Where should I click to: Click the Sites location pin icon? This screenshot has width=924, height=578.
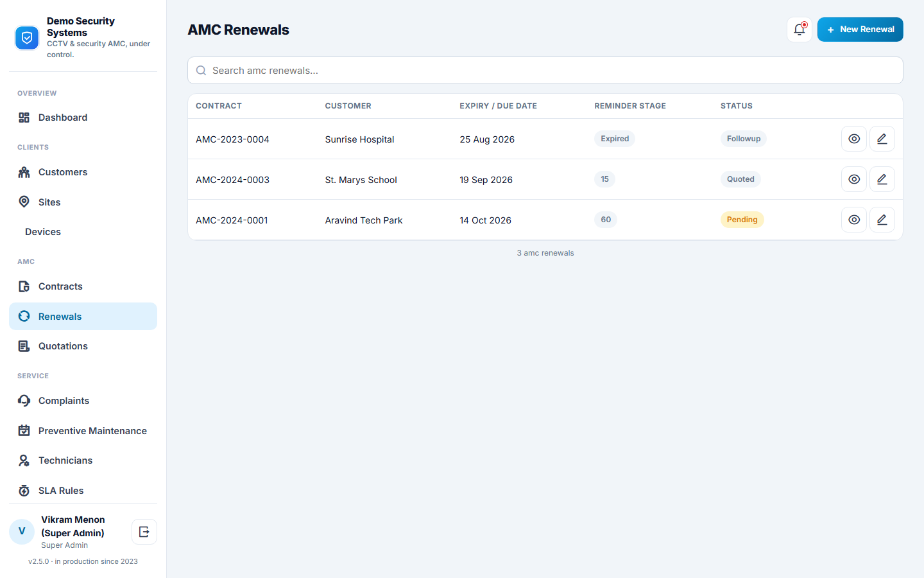point(24,202)
